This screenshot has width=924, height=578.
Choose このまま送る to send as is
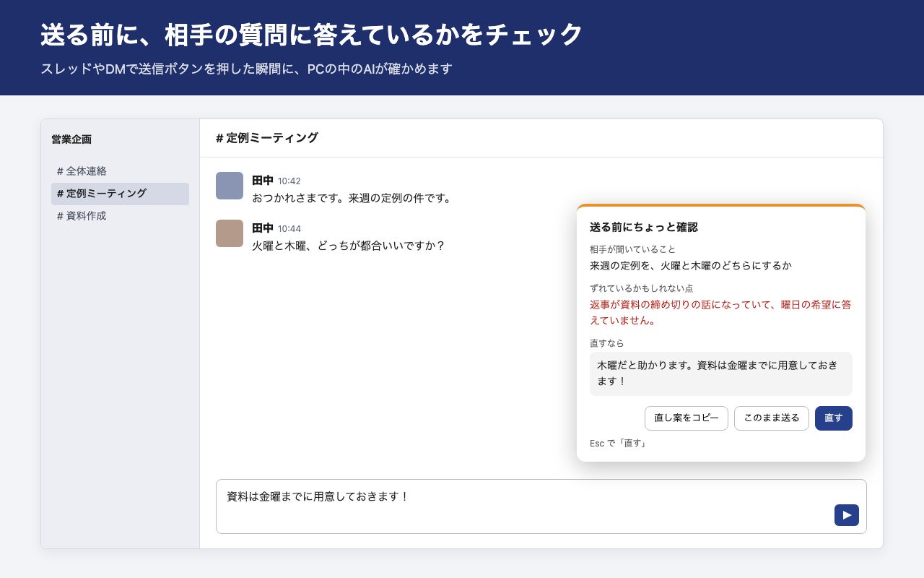(x=772, y=418)
